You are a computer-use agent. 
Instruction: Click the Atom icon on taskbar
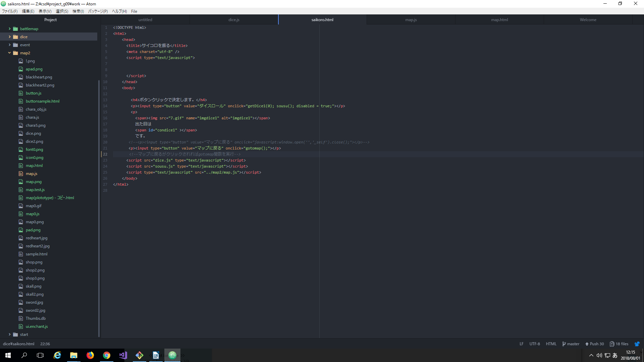(x=172, y=355)
